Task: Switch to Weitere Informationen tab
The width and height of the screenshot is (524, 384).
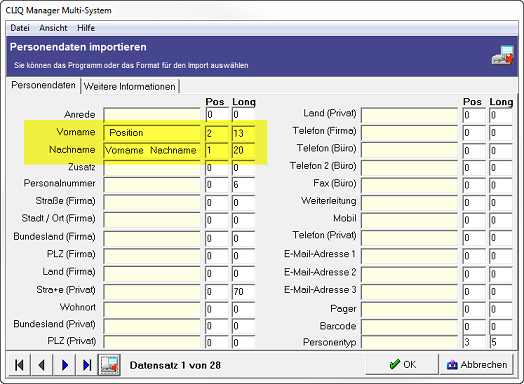Action: tap(130, 87)
